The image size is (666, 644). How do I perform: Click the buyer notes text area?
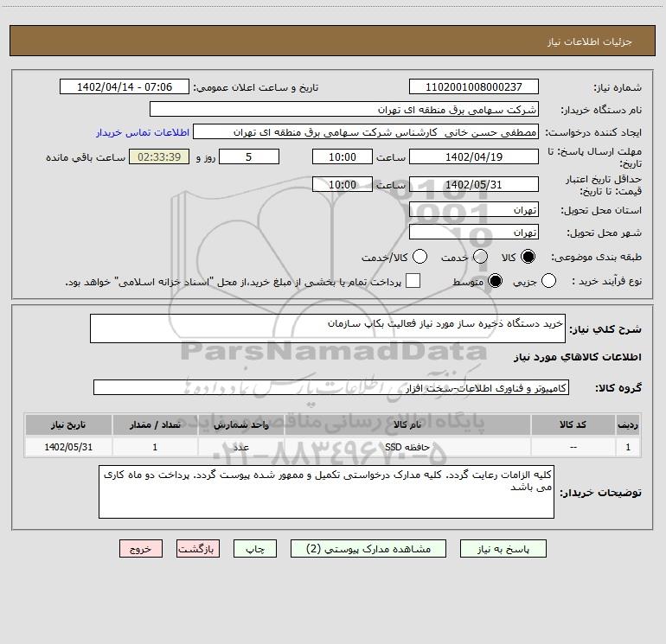pyautogui.click(x=326, y=492)
